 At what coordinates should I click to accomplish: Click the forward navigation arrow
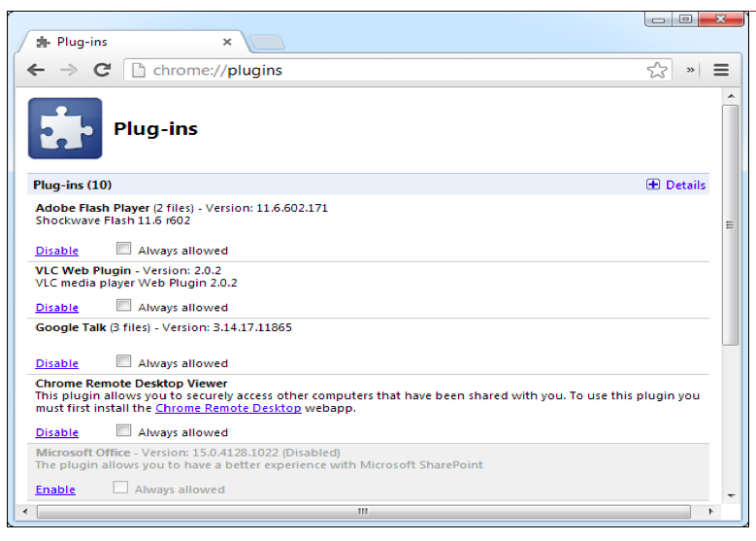click(68, 70)
